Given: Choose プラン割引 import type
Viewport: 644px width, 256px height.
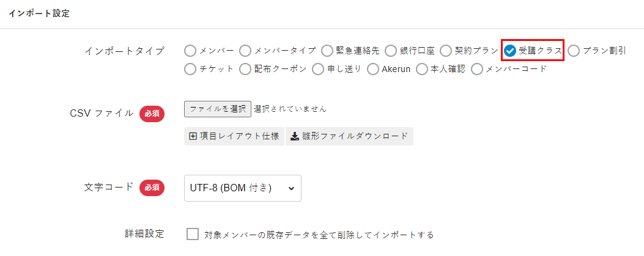Looking at the screenshot, I should (x=574, y=51).
